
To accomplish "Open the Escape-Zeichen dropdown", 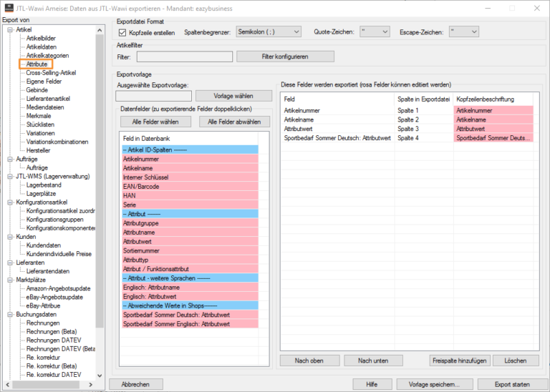I will (464, 32).
